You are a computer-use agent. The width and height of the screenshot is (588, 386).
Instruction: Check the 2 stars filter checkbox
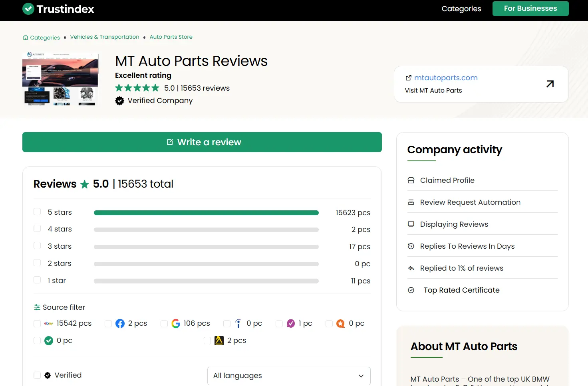tap(37, 263)
